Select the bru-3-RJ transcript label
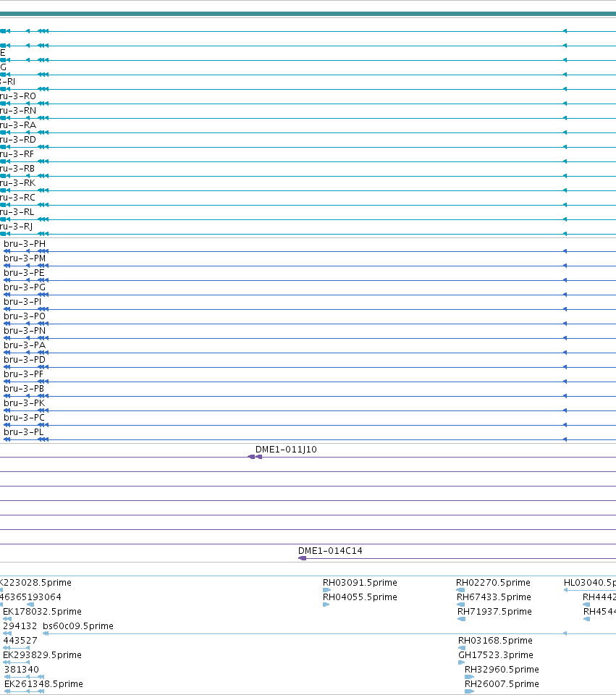 click(17, 227)
